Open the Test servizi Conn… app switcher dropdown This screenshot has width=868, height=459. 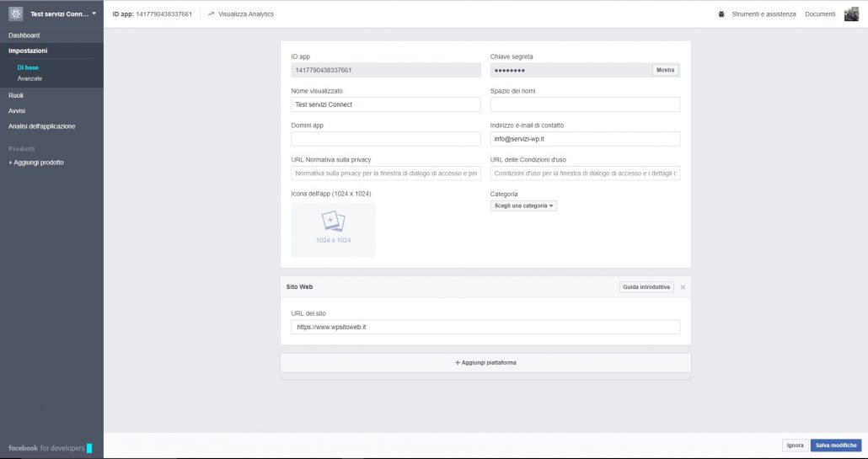[x=63, y=13]
